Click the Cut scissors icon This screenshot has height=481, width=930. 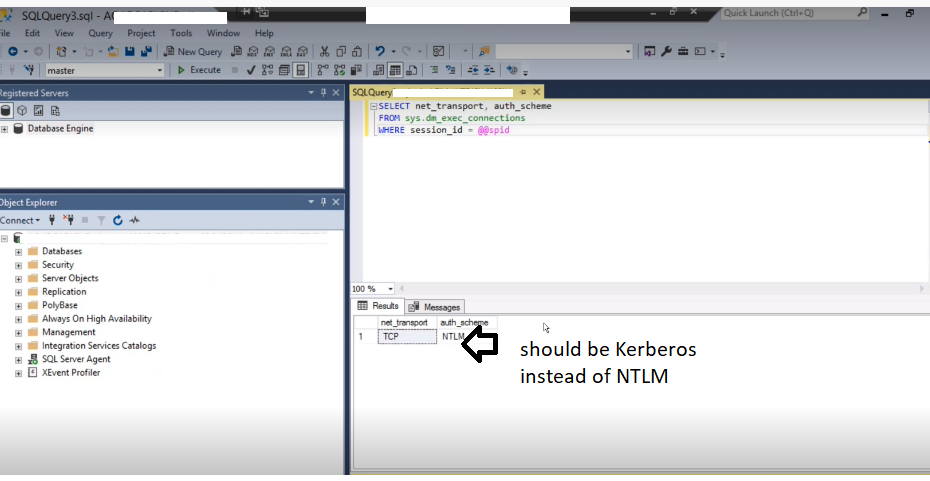pyautogui.click(x=324, y=52)
